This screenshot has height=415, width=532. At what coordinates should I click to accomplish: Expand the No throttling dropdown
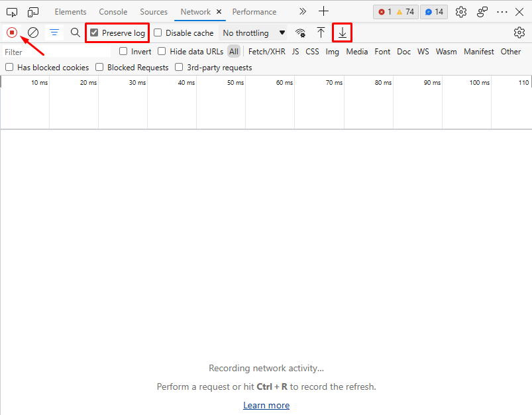pyautogui.click(x=254, y=33)
